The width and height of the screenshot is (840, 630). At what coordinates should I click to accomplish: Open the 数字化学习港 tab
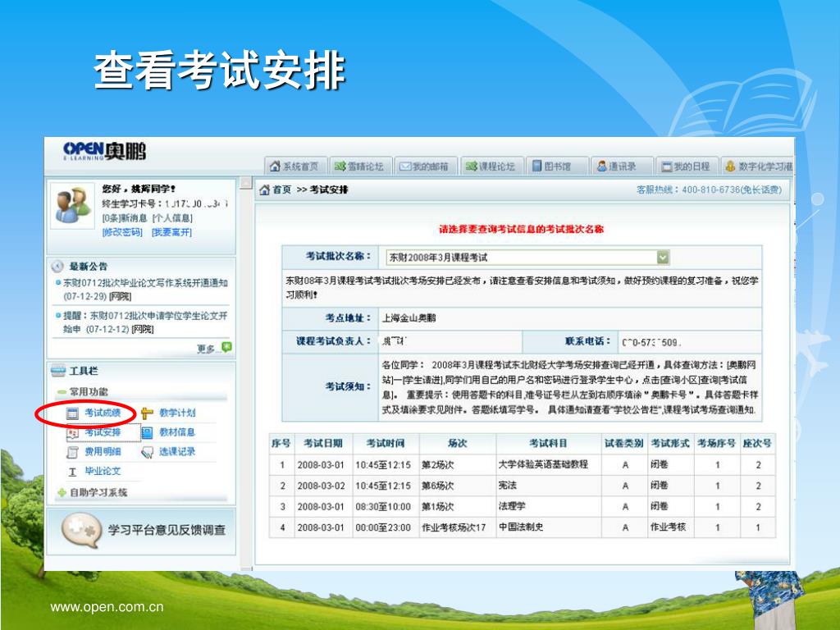(758, 166)
